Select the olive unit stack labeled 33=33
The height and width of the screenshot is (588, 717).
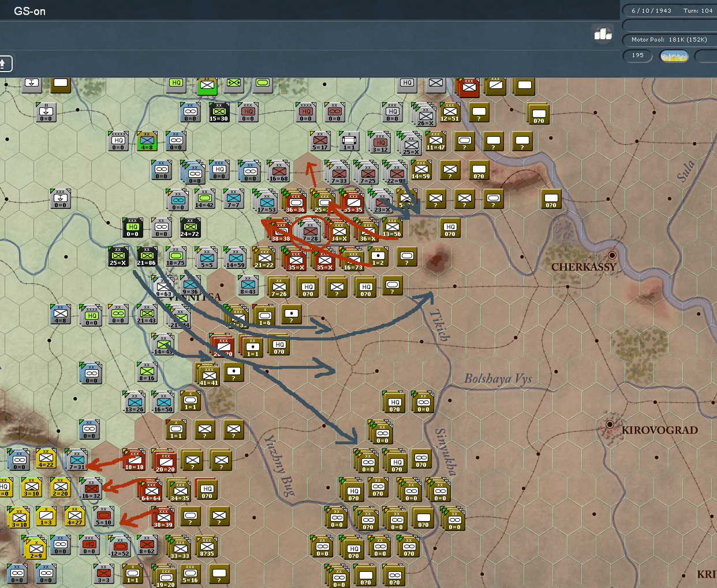click(x=180, y=547)
